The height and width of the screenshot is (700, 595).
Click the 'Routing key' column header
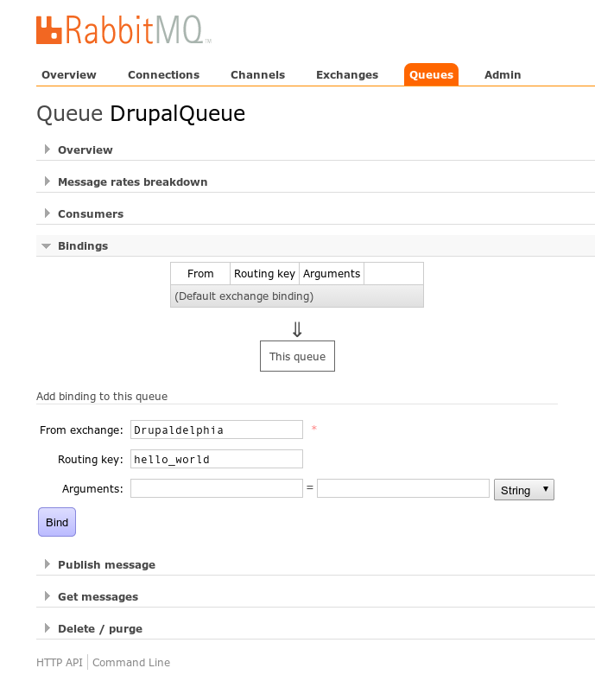pos(264,274)
